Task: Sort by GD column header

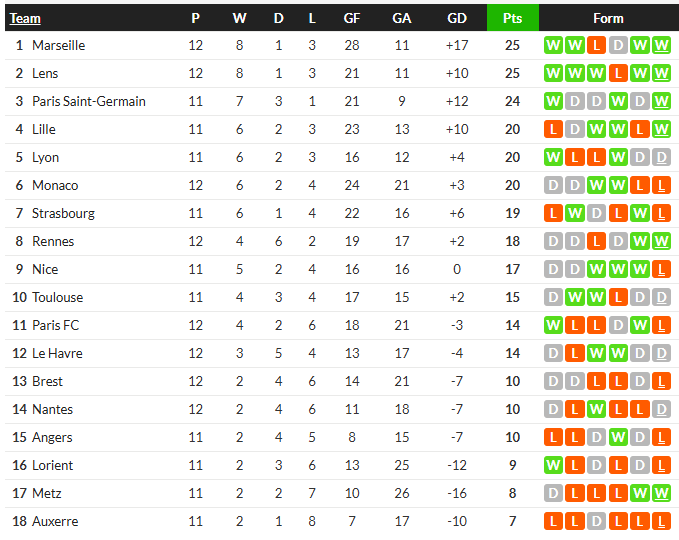Action: coord(457,18)
